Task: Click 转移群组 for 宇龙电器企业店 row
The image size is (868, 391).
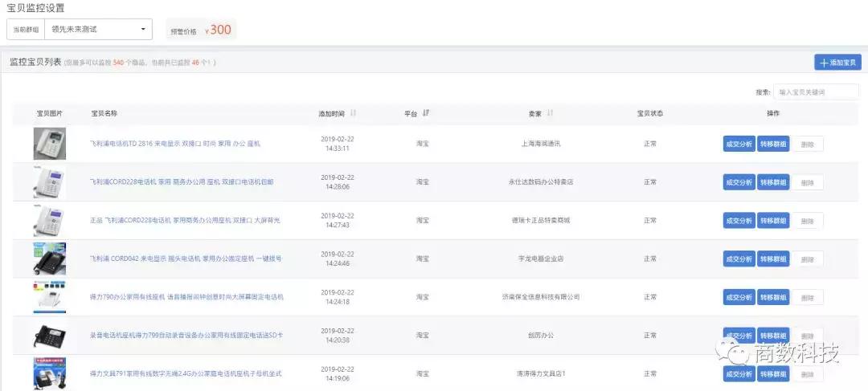Action: pyautogui.click(x=773, y=259)
